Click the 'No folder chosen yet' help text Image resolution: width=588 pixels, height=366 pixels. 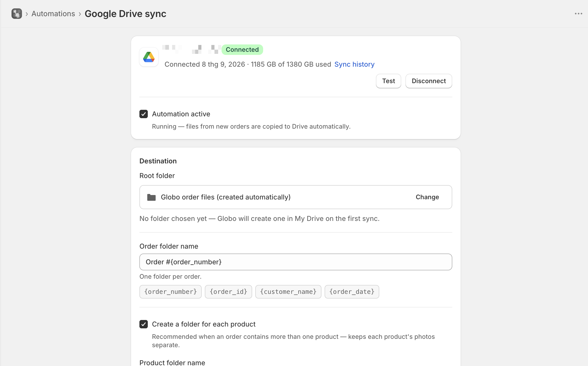point(259,219)
